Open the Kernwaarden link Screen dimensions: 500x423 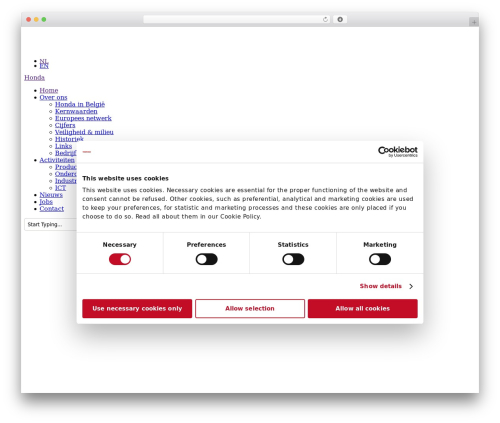pyautogui.click(x=76, y=111)
